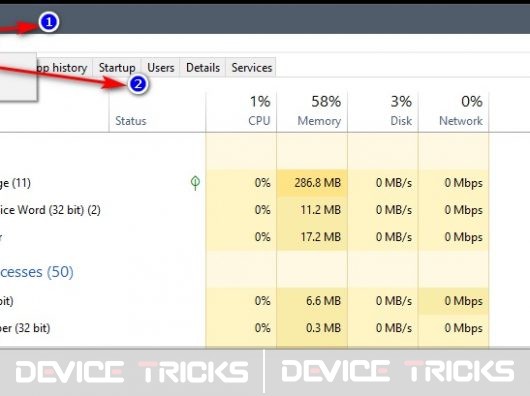Sort processes by Network column
Image resolution: width=530 pixels, height=396 pixels.
454,112
